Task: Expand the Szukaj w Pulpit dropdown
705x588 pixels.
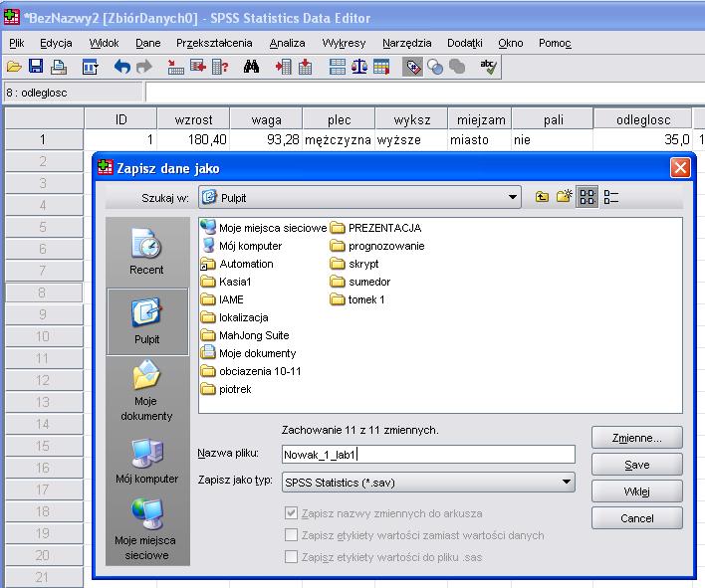Action: coord(512,197)
